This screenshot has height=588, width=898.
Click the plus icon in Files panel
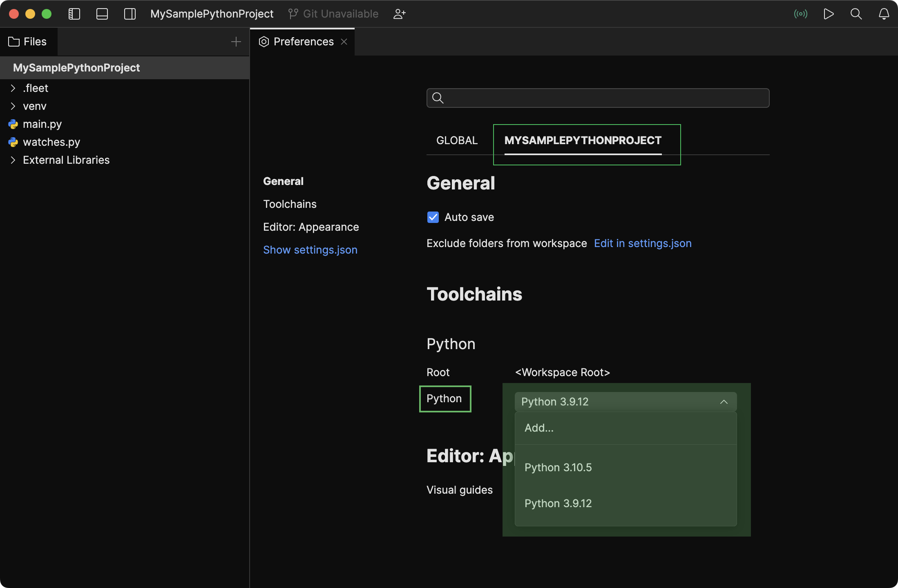coord(236,41)
